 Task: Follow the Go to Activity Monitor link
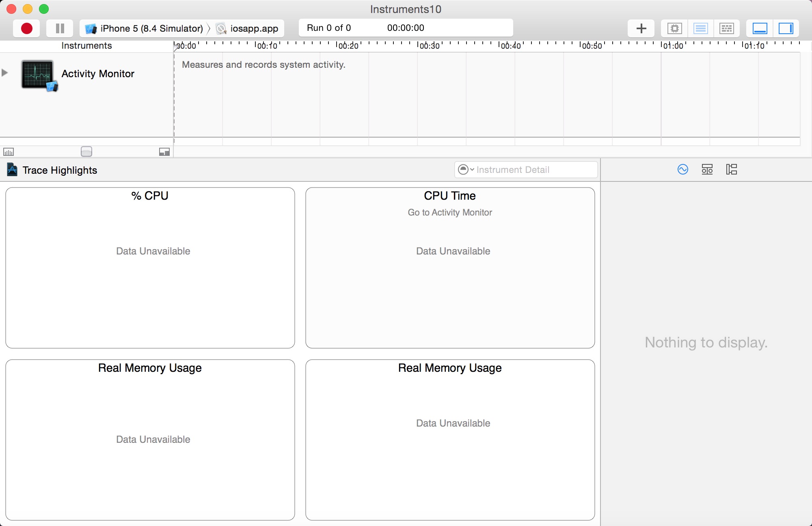(450, 212)
